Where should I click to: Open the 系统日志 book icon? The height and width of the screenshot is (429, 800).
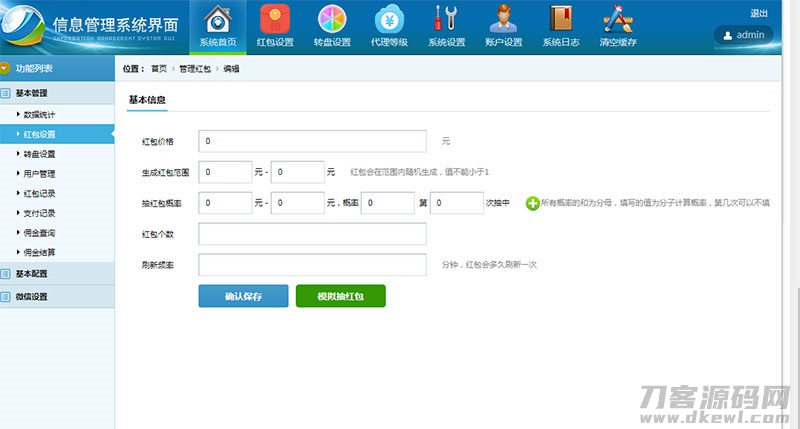tap(561, 20)
